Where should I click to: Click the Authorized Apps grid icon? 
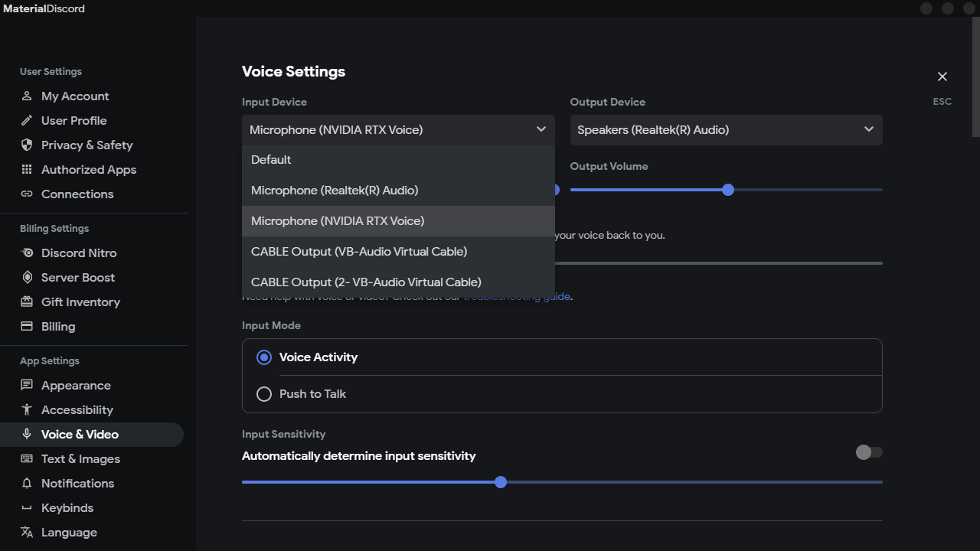27,170
